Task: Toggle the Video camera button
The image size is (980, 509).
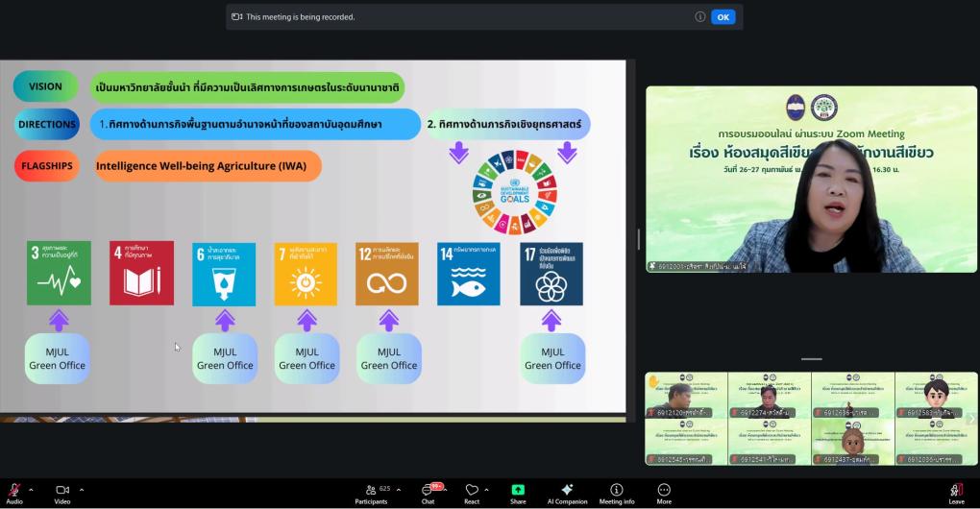Action: 62,491
